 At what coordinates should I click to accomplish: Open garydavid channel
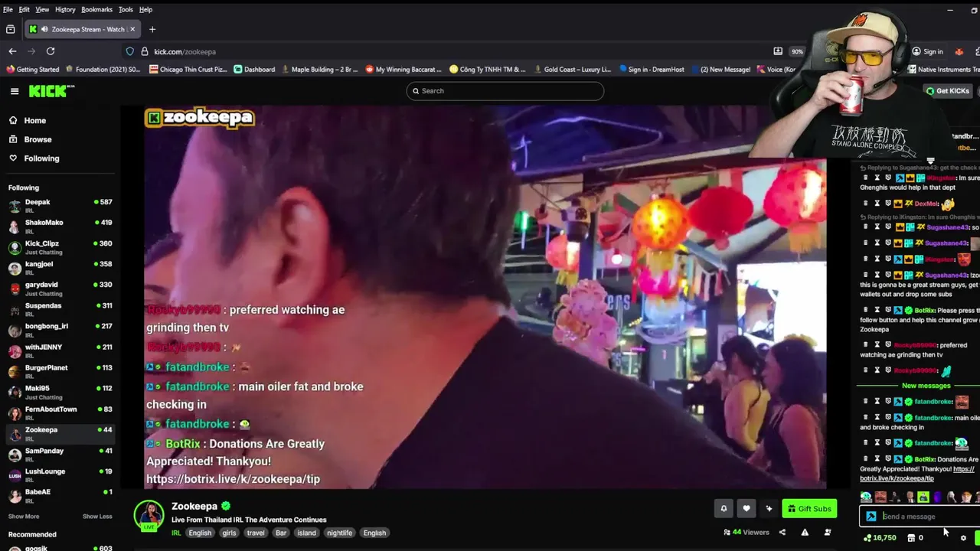[60, 288]
